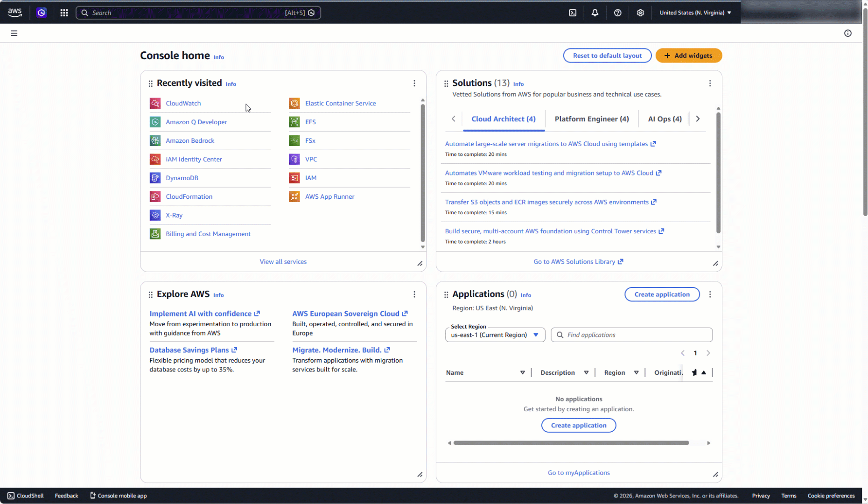Click the Solutions widget vertical scrollbar
Viewport: 868px width, 504px height.
718,173
